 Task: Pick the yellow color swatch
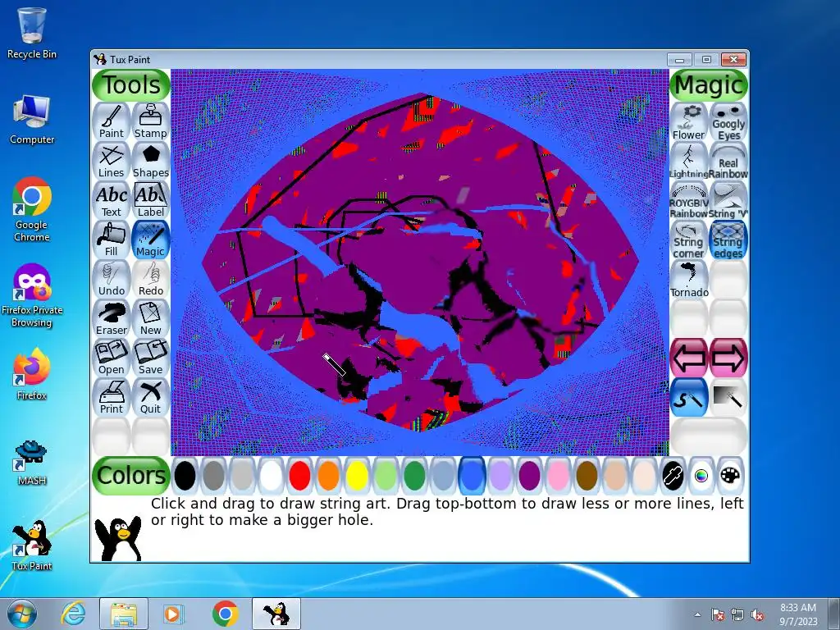357,475
